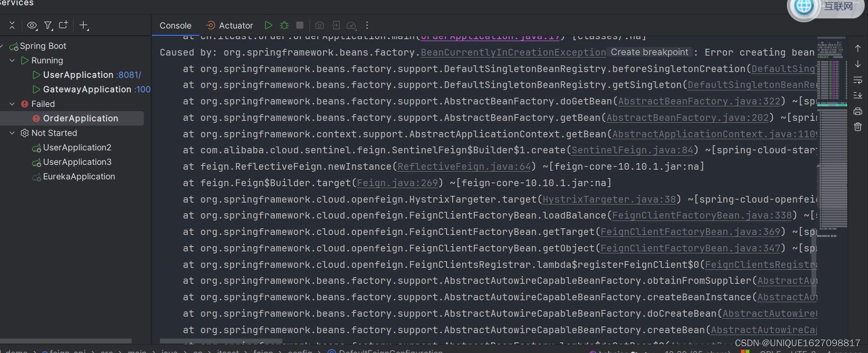This screenshot has height=353, width=868.
Task: Toggle scroll to end of console
Action: pos(858,95)
